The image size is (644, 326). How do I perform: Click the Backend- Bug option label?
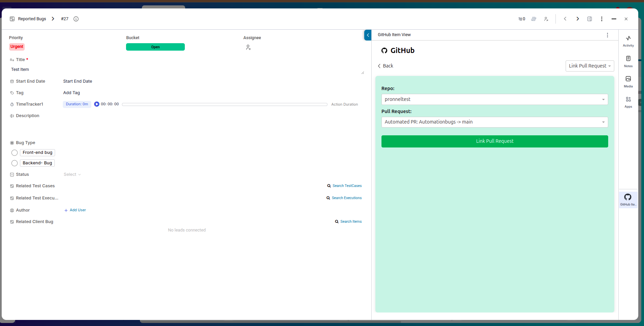coord(37,163)
